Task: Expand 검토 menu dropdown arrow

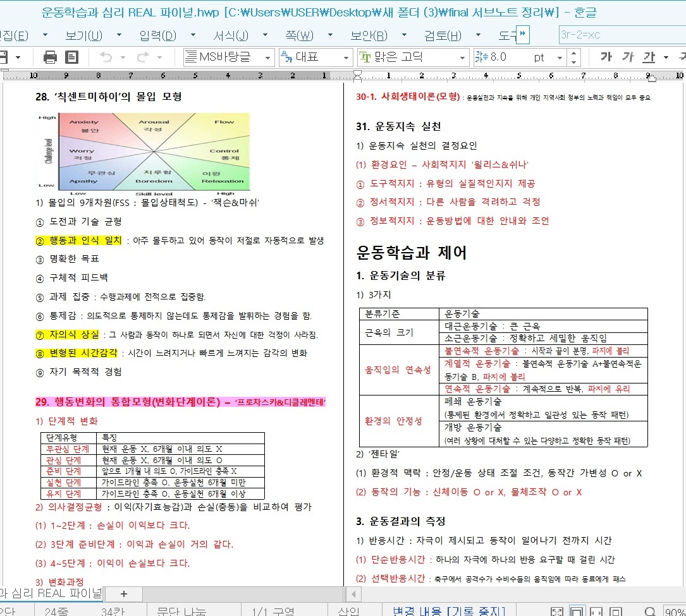Action: tap(478, 35)
